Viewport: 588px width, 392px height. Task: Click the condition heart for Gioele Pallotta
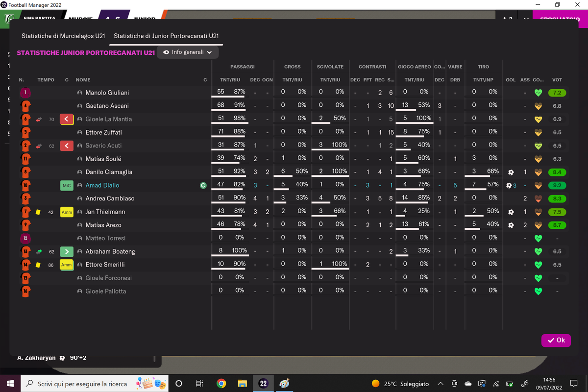click(538, 291)
